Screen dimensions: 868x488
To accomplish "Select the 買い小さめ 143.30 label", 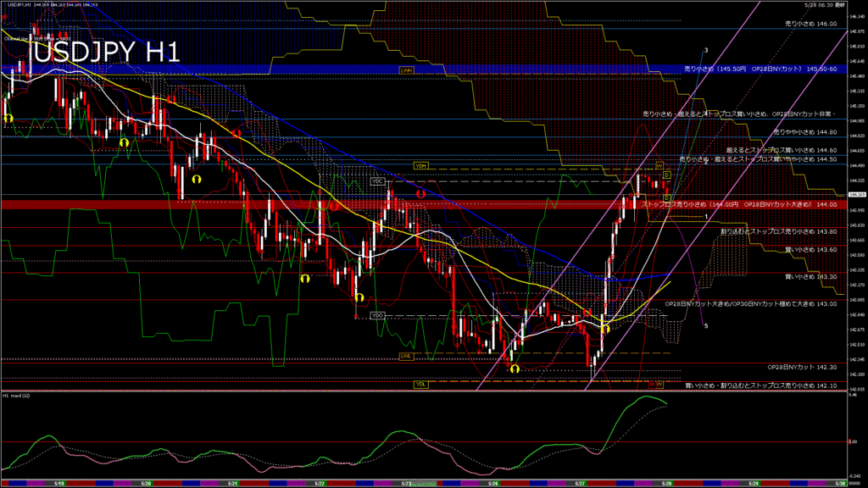I will click(x=811, y=277).
